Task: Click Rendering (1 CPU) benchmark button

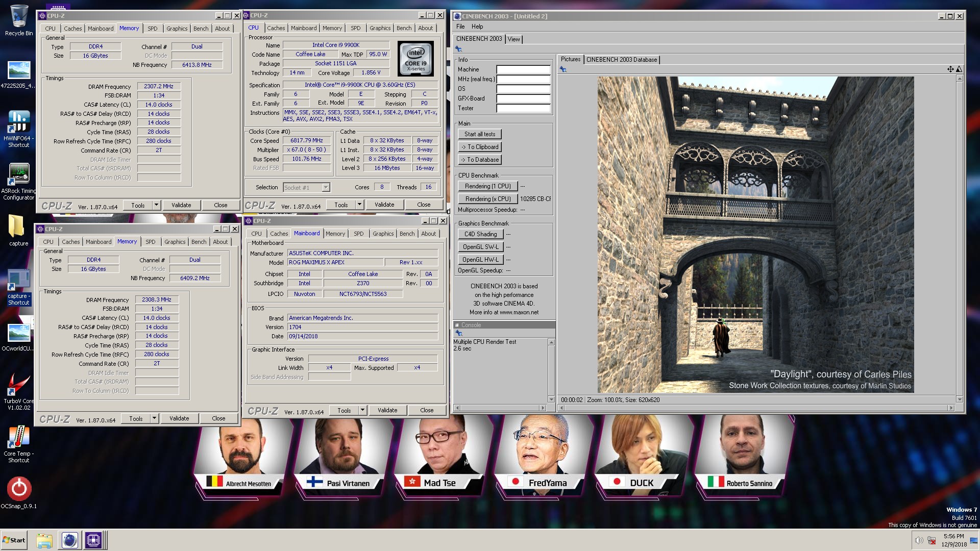Action: tap(487, 186)
